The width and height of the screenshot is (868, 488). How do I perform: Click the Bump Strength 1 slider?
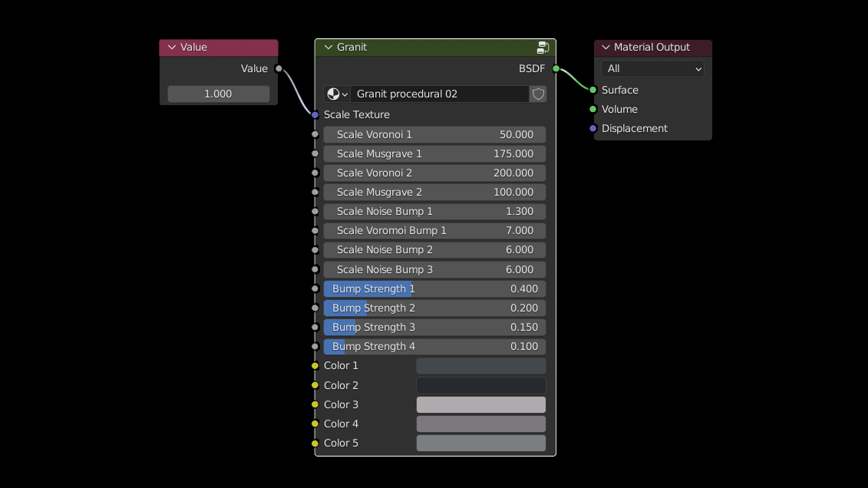pyautogui.click(x=434, y=289)
